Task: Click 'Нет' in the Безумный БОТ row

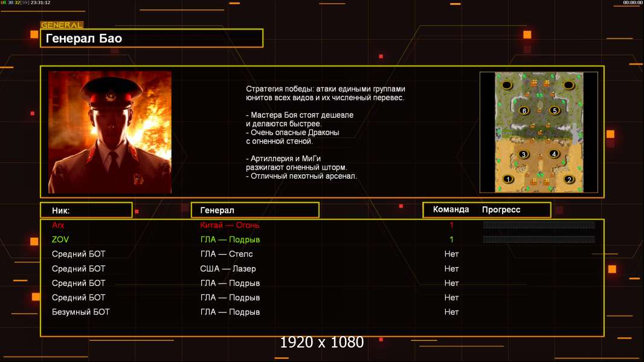Action: click(x=451, y=312)
